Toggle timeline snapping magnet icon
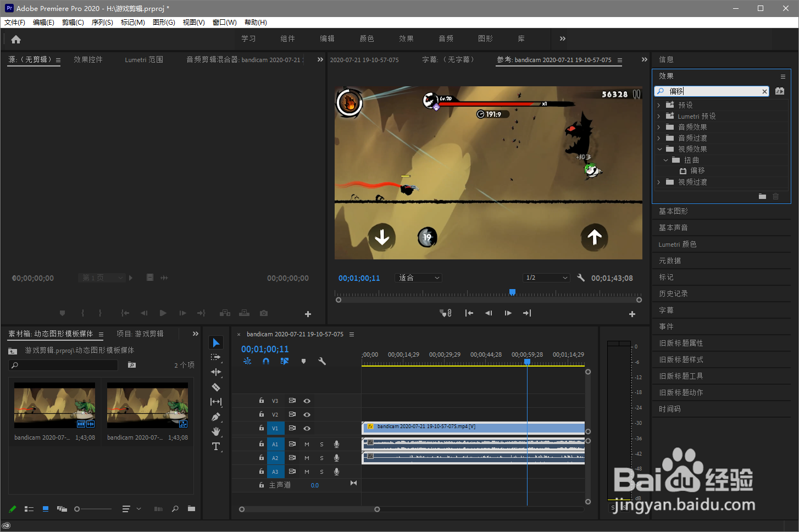Viewport: 799px width, 532px height. tap(266, 361)
